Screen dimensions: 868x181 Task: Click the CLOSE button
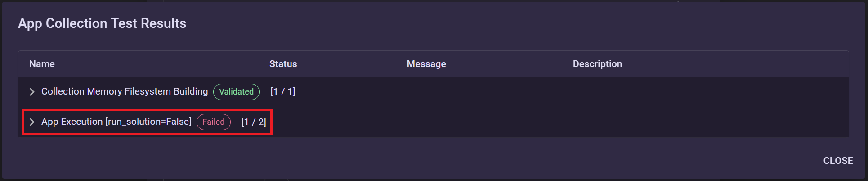pos(838,161)
